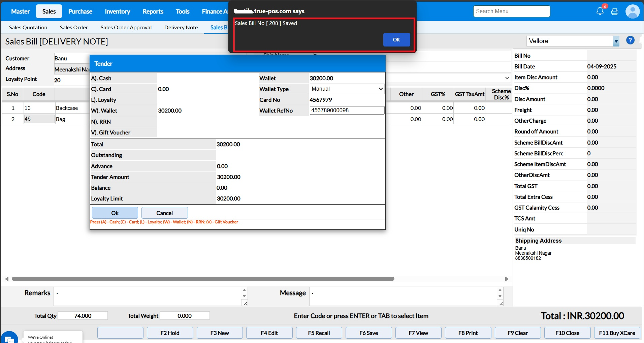Click the blue help question mark icon
This screenshot has height=343, width=644.
tap(630, 40)
